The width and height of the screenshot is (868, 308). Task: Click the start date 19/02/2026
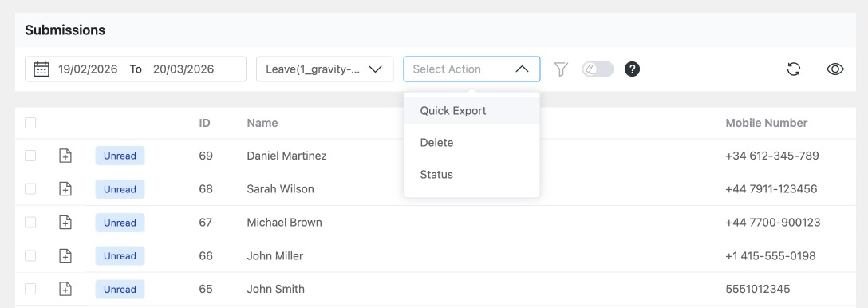[88, 69]
